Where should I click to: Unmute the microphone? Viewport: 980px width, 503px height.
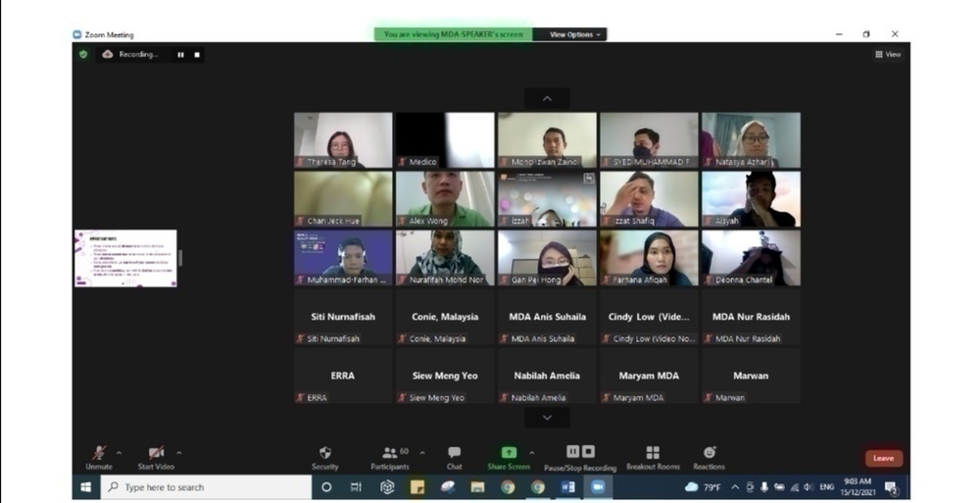(x=99, y=453)
